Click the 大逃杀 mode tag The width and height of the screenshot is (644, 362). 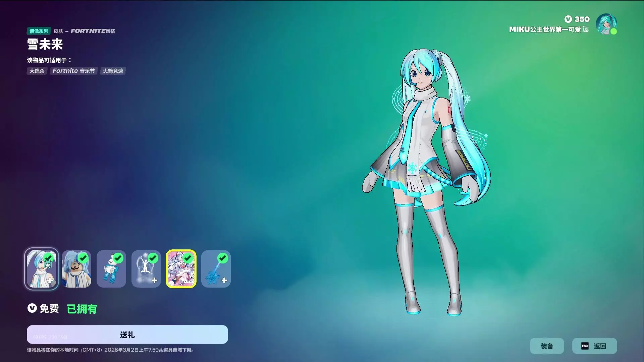[37, 71]
